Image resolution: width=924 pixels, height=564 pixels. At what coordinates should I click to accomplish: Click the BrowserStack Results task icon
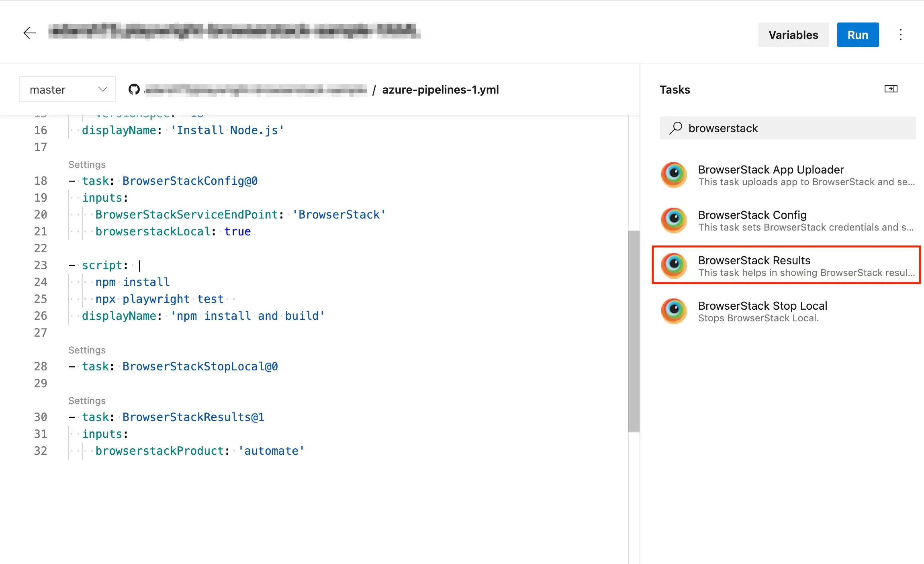[674, 266]
